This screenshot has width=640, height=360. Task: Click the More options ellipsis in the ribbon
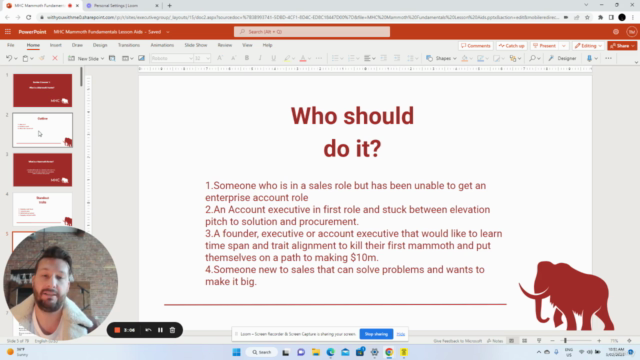point(609,58)
